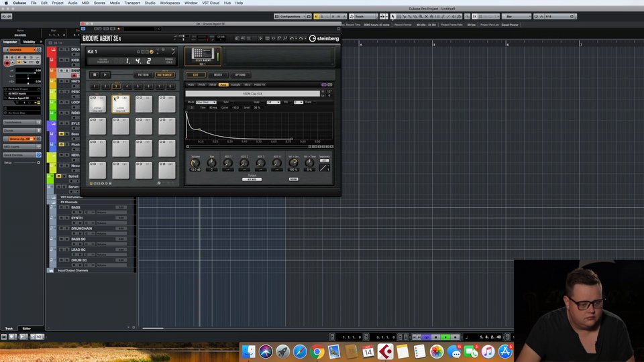This screenshot has height=362, width=644.
Task: Open the Snap Off dropdown in envelope editor
Action: 273,102
